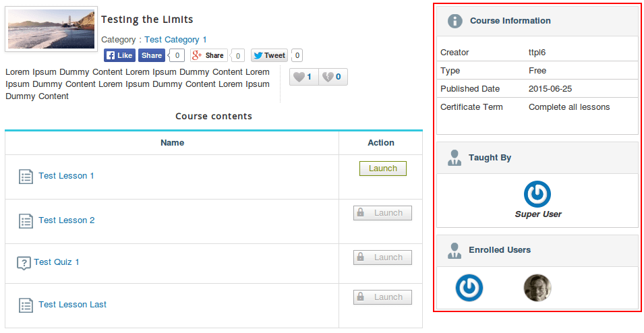Open the enrolled user photo avatar
The width and height of the screenshot is (644, 333).
pos(537,288)
